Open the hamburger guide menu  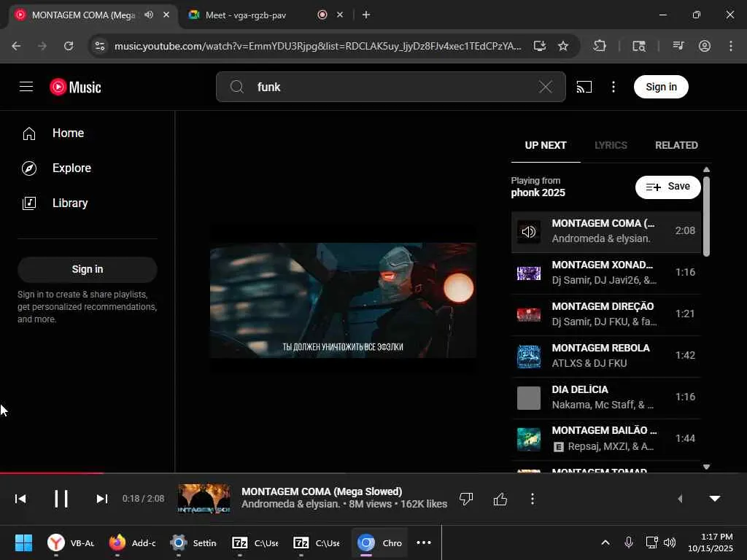point(26,87)
